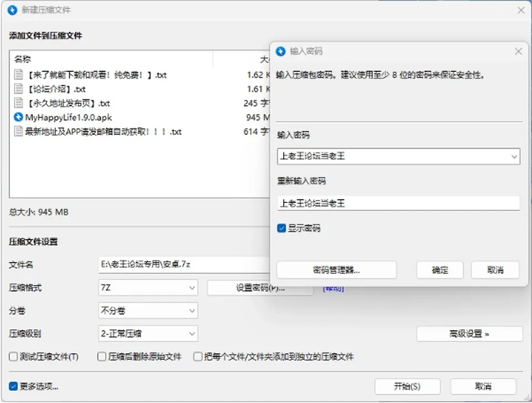Enable 测试压缩文件(T) checkbox
The width and height of the screenshot is (532, 403).
click(13, 356)
